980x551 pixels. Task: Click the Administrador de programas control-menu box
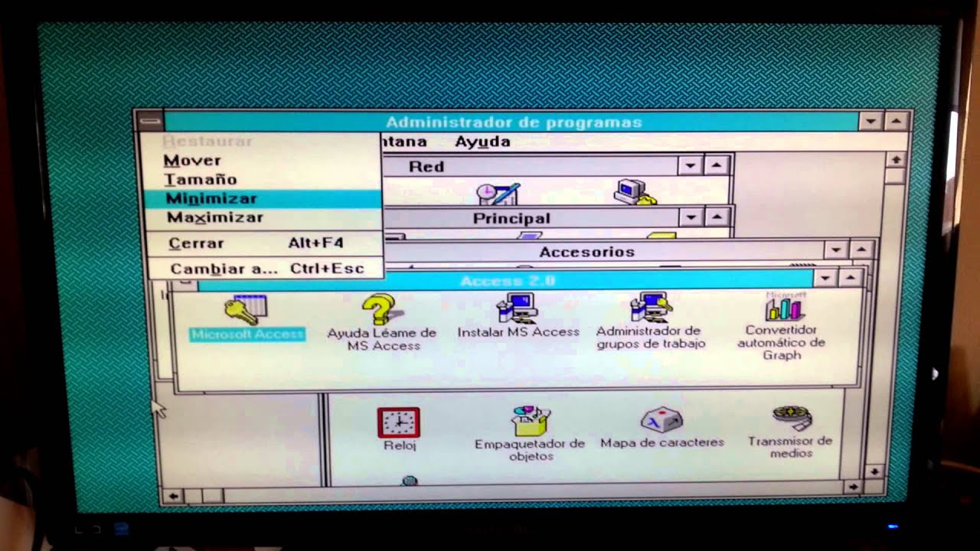[x=151, y=120]
